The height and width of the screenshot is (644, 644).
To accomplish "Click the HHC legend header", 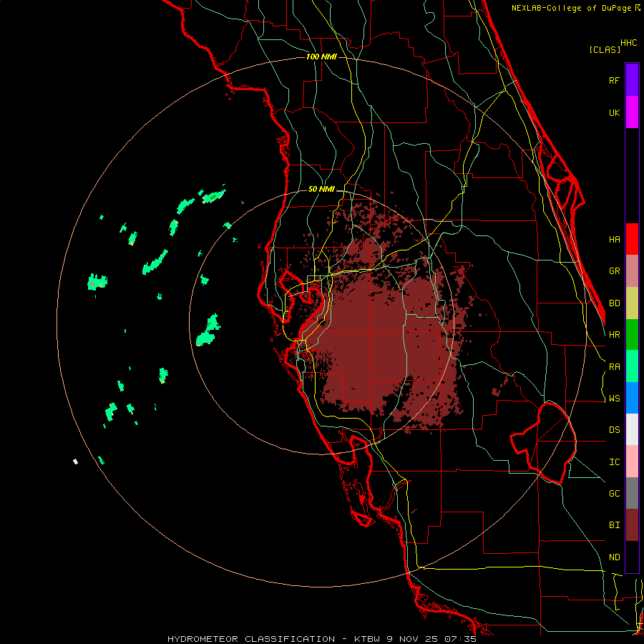I will coord(628,43).
